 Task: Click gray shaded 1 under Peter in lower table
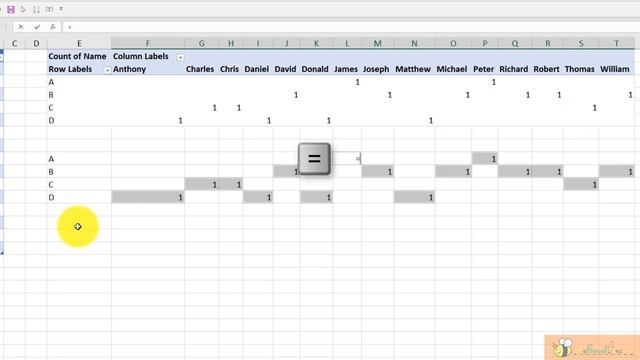tap(484, 158)
